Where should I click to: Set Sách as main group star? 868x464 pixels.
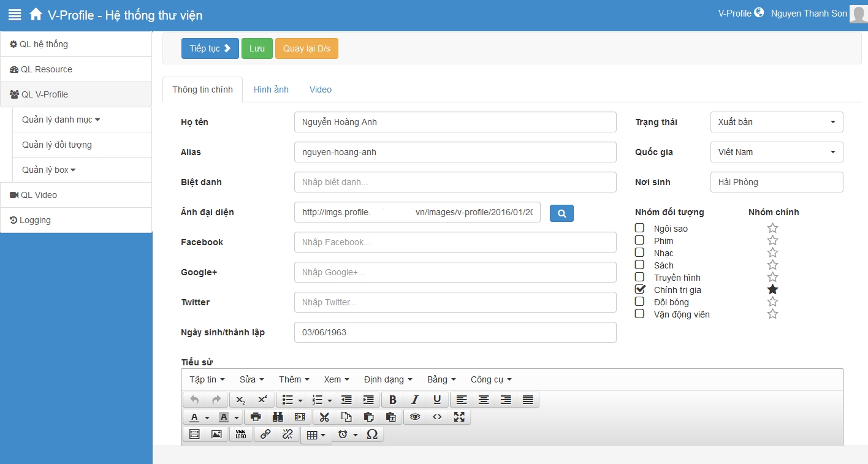click(x=772, y=265)
